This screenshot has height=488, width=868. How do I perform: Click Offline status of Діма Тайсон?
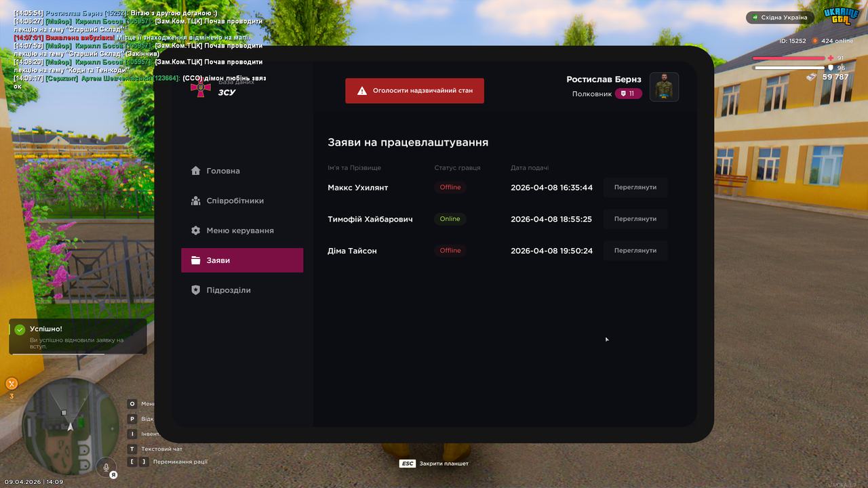click(x=450, y=251)
